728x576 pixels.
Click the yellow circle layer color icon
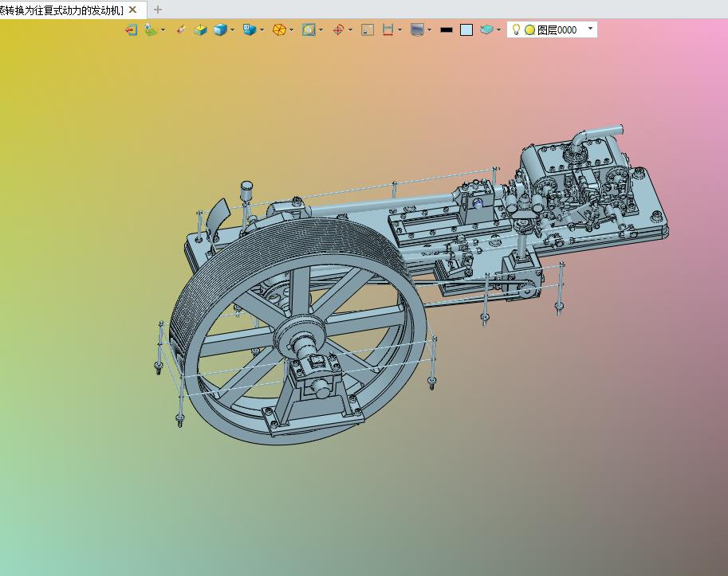click(529, 30)
